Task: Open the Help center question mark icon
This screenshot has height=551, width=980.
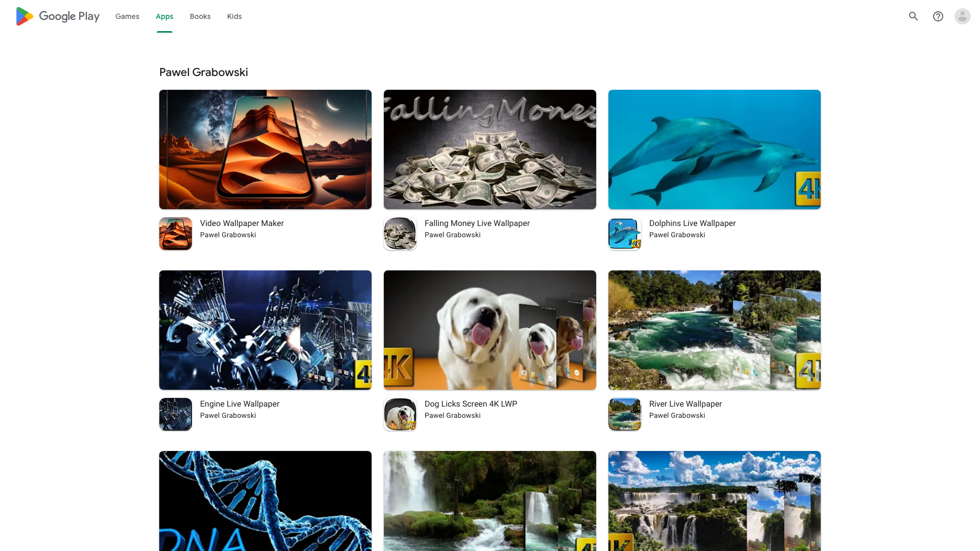Action: point(938,16)
